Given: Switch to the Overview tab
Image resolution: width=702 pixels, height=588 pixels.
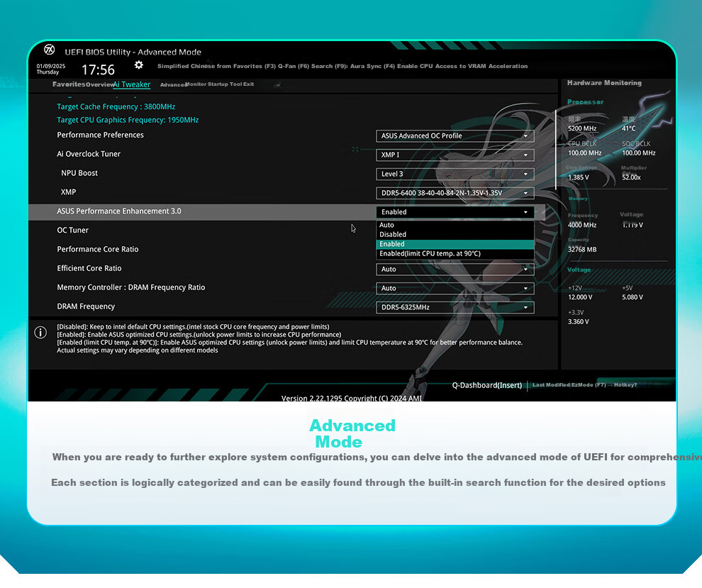Looking at the screenshot, I should pos(99,84).
